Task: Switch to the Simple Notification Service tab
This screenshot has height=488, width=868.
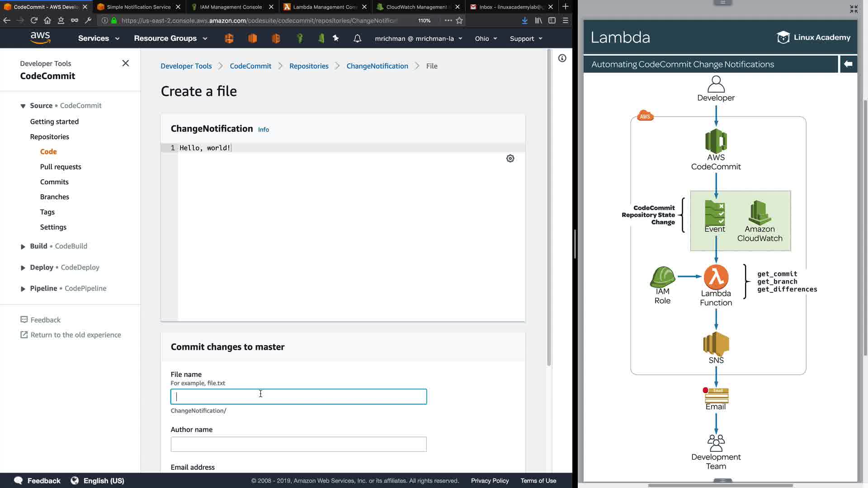Action: click(138, 7)
